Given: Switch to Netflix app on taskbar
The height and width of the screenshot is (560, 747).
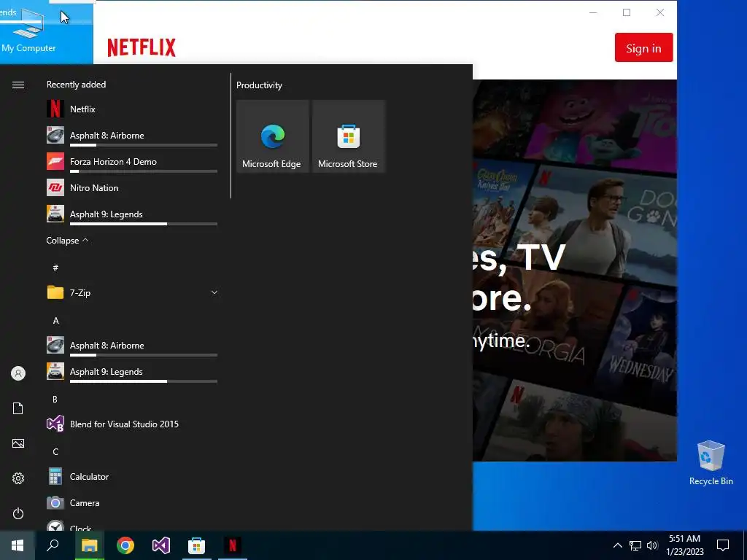Looking at the screenshot, I should [x=233, y=545].
